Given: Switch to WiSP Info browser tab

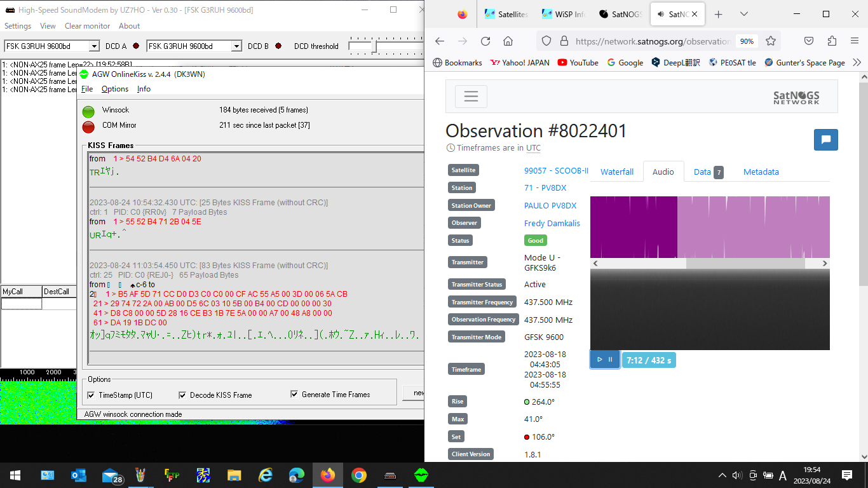Looking at the screenshot, I should coord(563,14).
